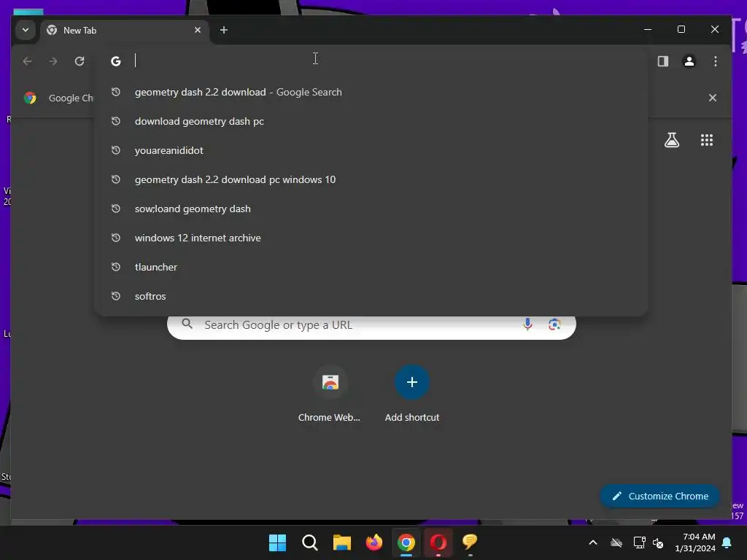Open the Google apps grid

(x=706, y=140)
